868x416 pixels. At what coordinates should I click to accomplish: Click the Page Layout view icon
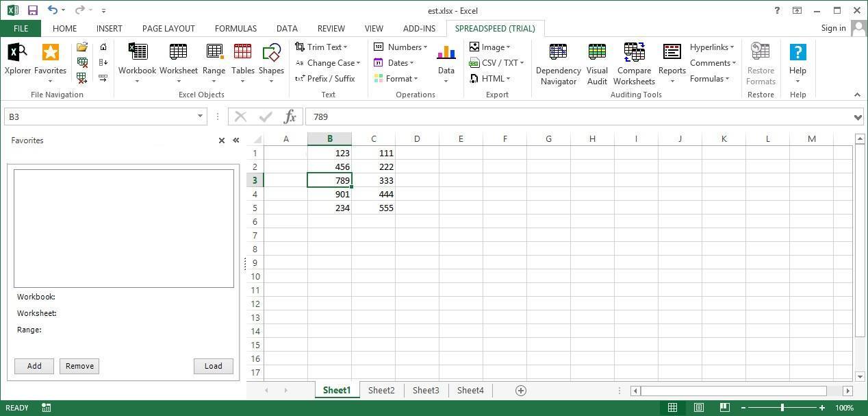click(x=698, y=407)
